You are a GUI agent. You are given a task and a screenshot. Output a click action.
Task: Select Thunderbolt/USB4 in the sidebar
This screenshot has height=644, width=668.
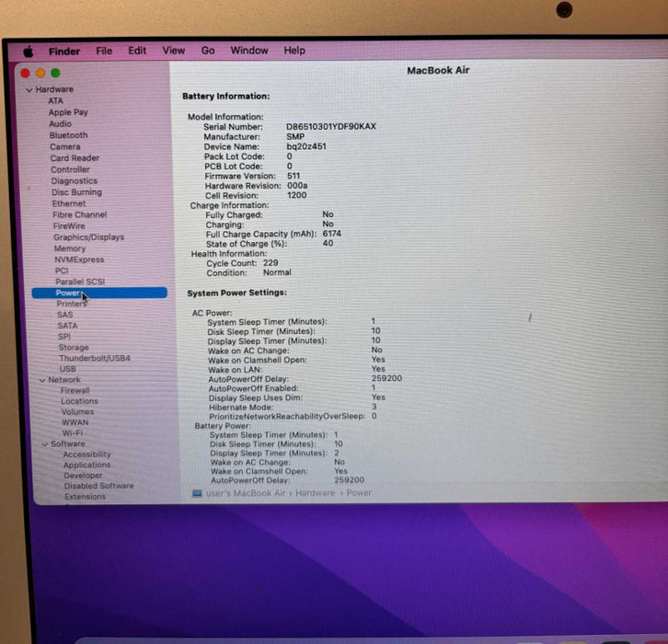pyautogui.click(x=95, y=358)
